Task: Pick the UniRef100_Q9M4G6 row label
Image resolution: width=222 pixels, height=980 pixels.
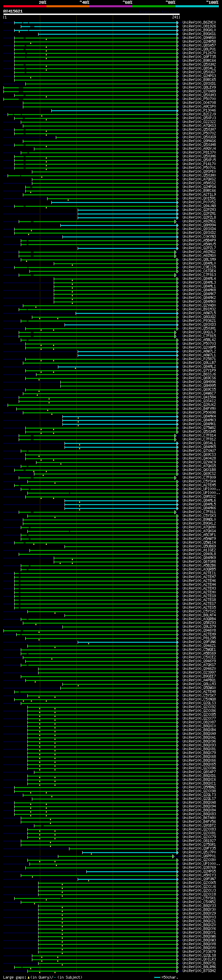Action: pos(199,141)
